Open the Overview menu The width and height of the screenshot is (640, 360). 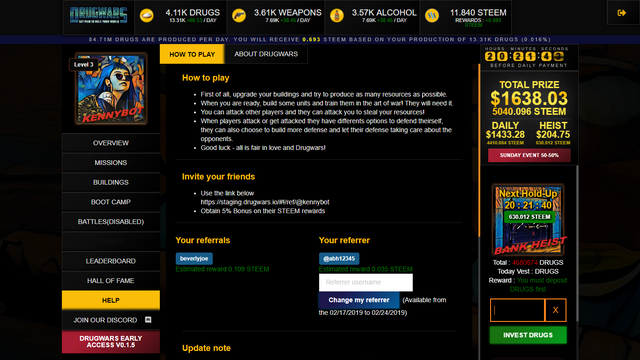pyautogui.click(x=111, y=143)
